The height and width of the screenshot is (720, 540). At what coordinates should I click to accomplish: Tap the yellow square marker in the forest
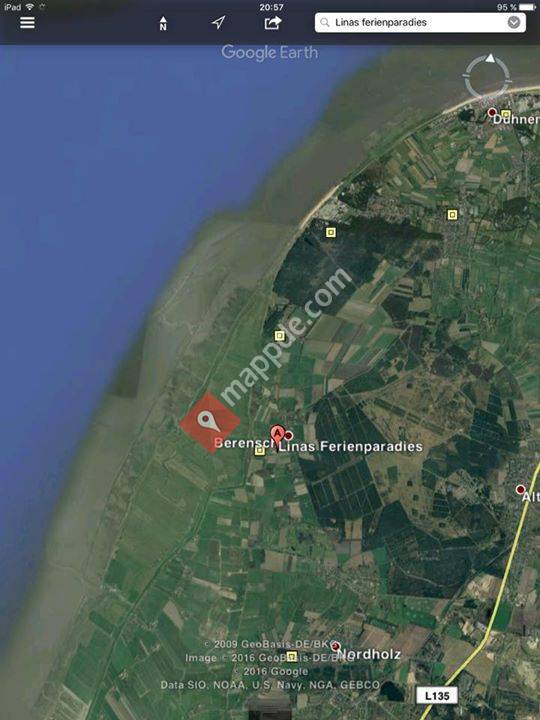coord(331,232)
